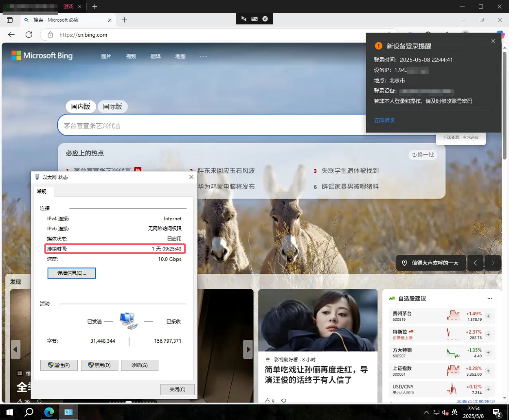Open the 地图 menu on Bing
The height and width of the screenshot is (420, 509).
click(x=180, y=56)
